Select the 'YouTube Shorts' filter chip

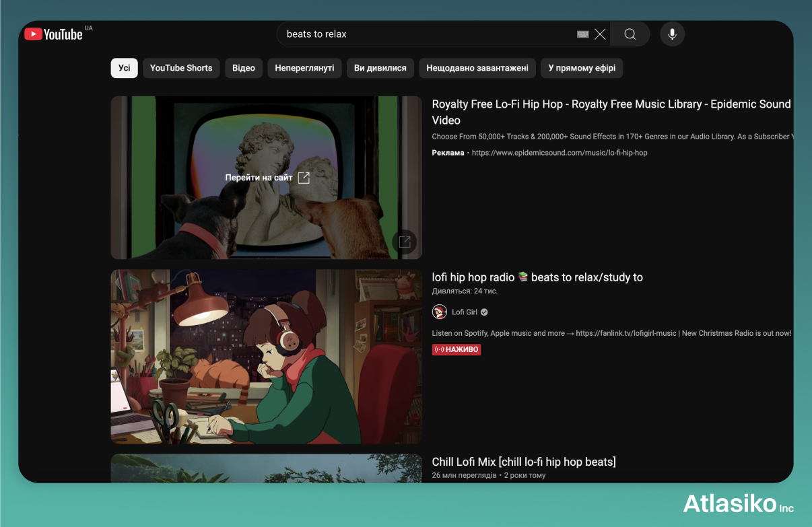coord(181,68)
